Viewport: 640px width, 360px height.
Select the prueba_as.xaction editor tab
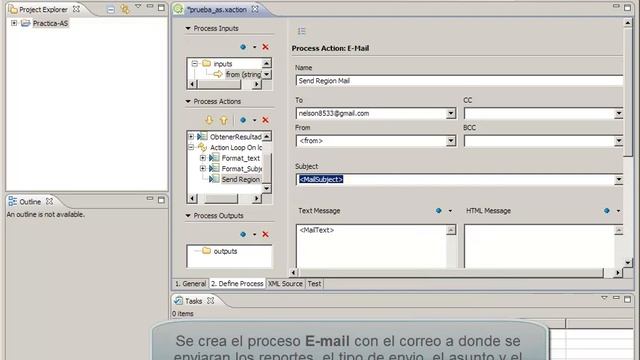pyautogui.click(x=216, y=9)
